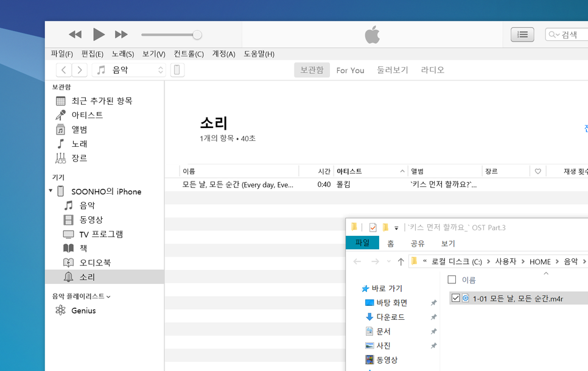The width and height of the screenshot is (588, 371).
Task: Open the 도움말(H) menu
Action: [x=259, y=54]
